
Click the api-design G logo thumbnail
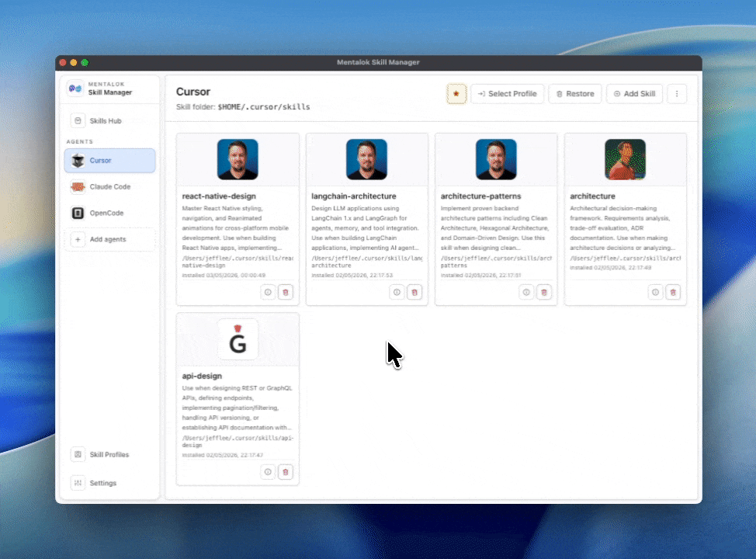point(238,339)
